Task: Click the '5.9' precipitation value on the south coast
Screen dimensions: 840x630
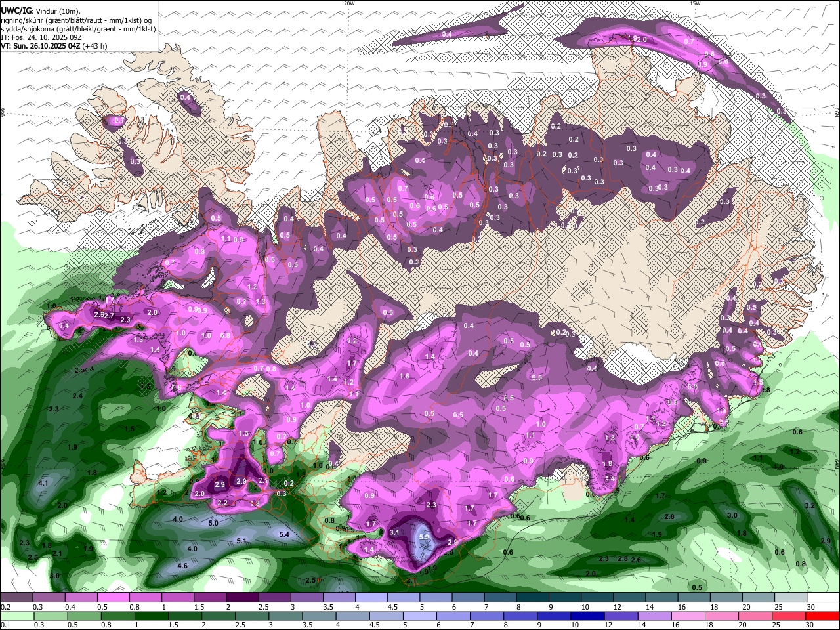Action: pos(424,537)
